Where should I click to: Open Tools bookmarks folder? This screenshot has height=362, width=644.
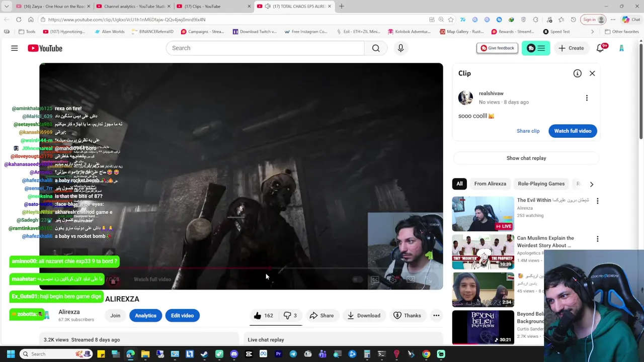[27, 32]
